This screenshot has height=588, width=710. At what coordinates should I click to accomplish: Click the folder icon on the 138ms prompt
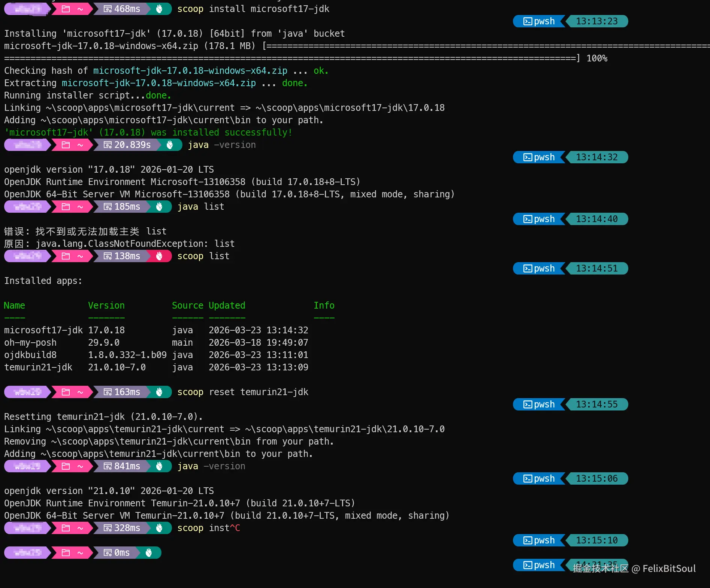click(x=66, y=256)
